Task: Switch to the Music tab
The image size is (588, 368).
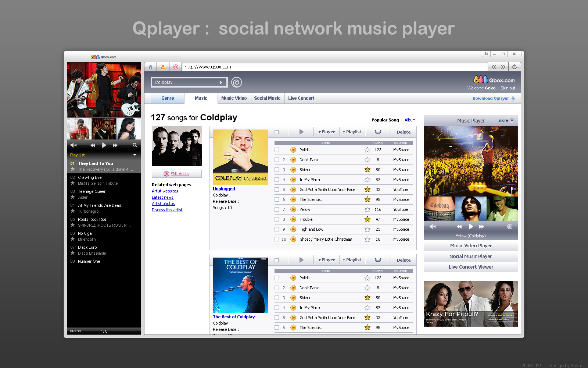Action: point(201,98)
